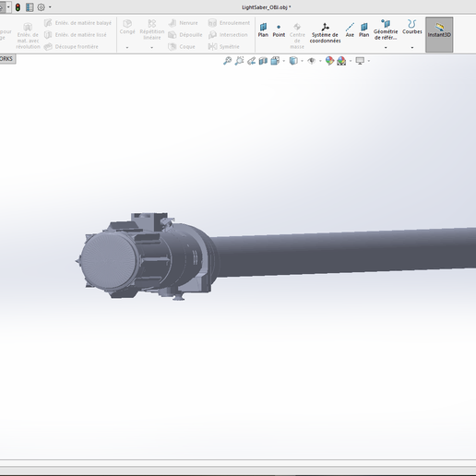This screenshot has width=476, height=476.
Task: Click the second Plan button beside Axe
Action: coord(363,30)
